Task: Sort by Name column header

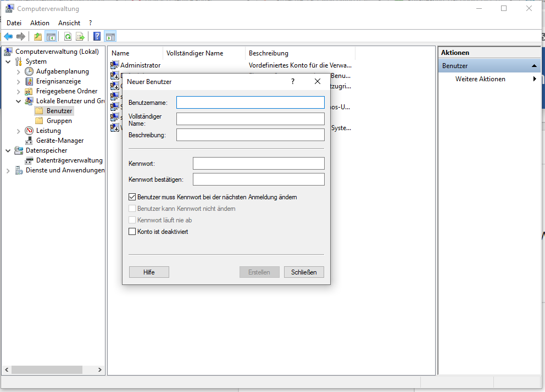Action: [136, 53]
